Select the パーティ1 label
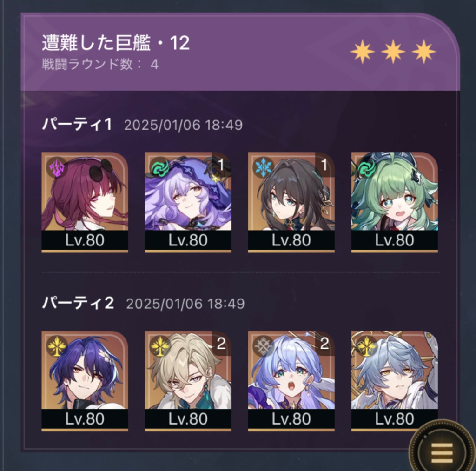The height and width of the screenshot is (471, 476). click(x=77, y=125)
